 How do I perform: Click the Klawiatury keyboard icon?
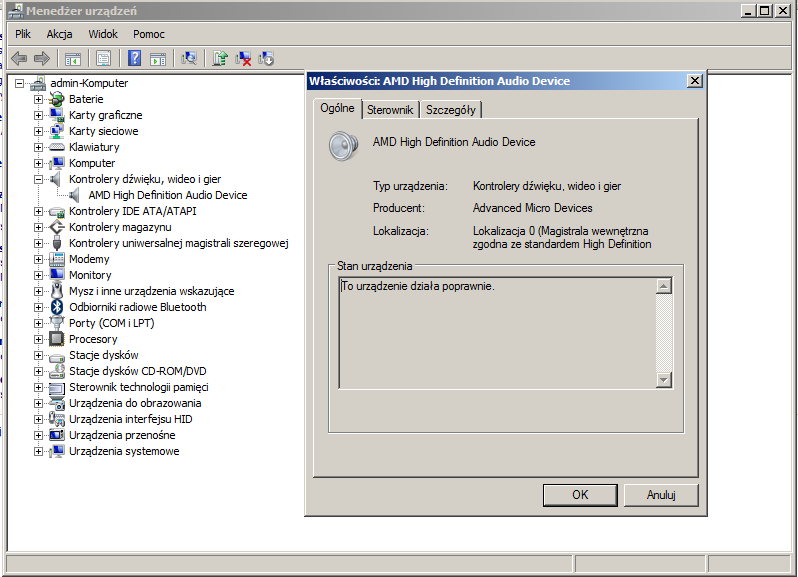56,147
